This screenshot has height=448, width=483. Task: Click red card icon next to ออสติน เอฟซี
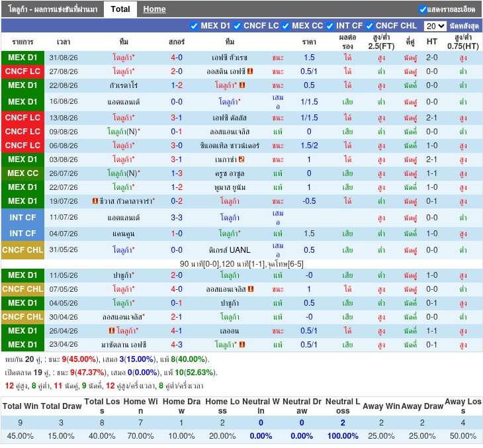[250, 71]
